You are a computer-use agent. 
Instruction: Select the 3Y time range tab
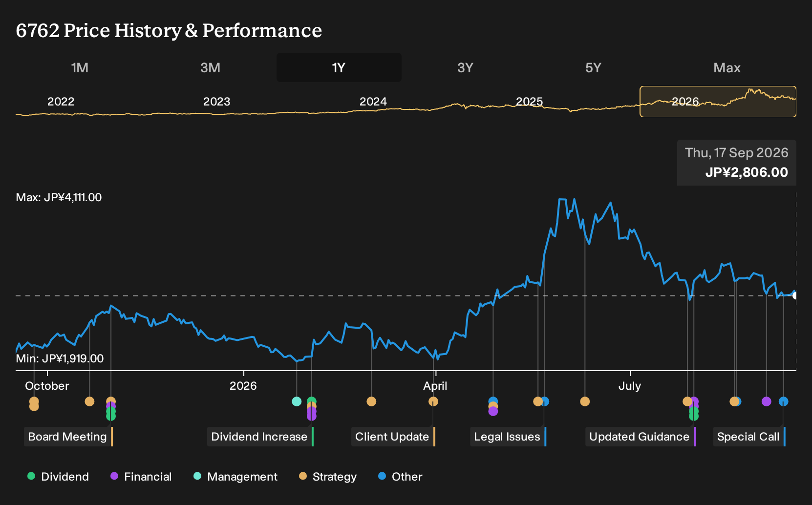(x=465, y=67)
